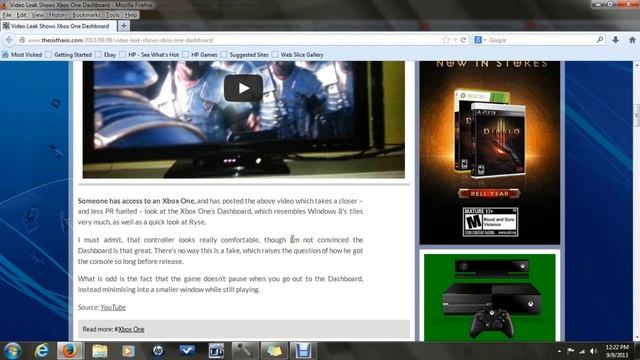
Task: Switch to Firefox in the taskbar
Action: (70, 351)
